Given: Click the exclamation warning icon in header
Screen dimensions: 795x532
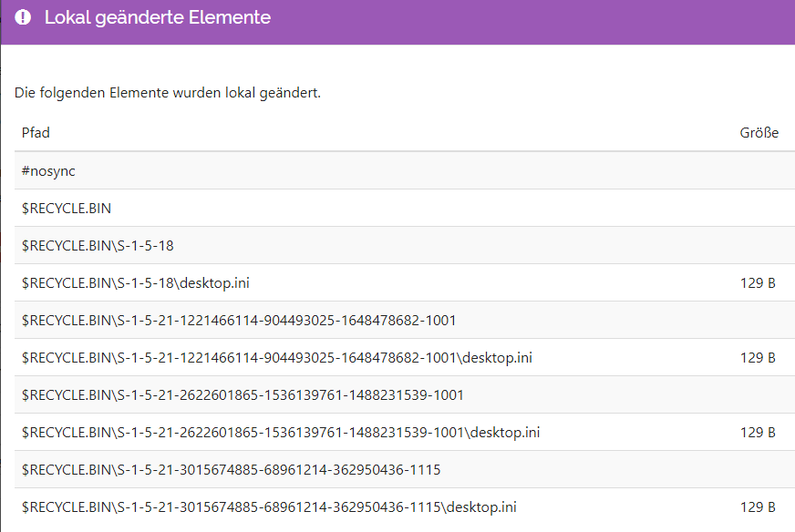Looking at the screenshot, I should click(x=23, y=17).
